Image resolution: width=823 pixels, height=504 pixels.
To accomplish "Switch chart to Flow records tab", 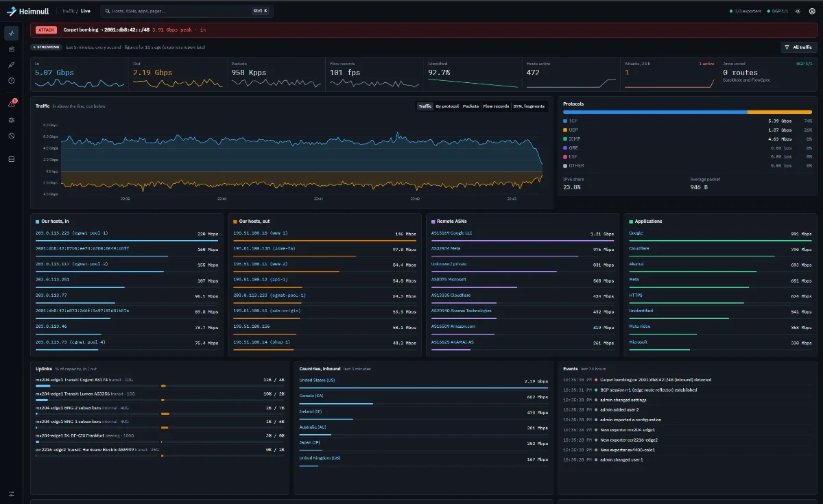I will 496,106.
